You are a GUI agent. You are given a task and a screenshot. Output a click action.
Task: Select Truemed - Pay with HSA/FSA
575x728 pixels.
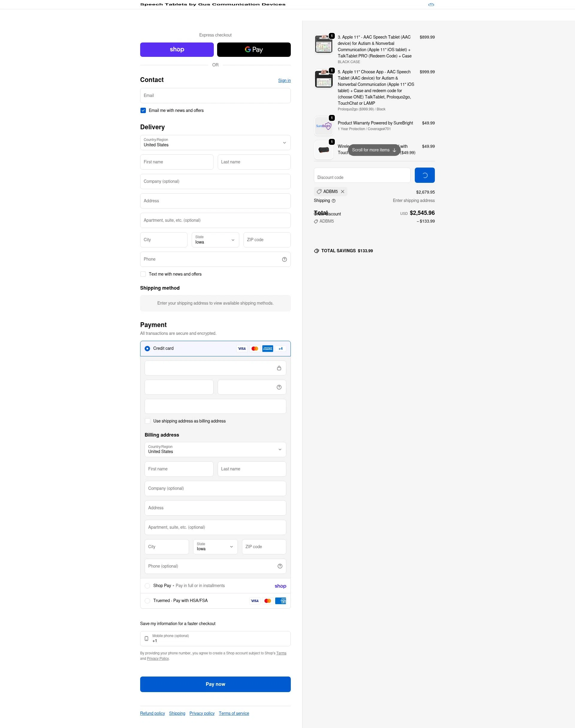pyautogui.click(x=147, y=601)
